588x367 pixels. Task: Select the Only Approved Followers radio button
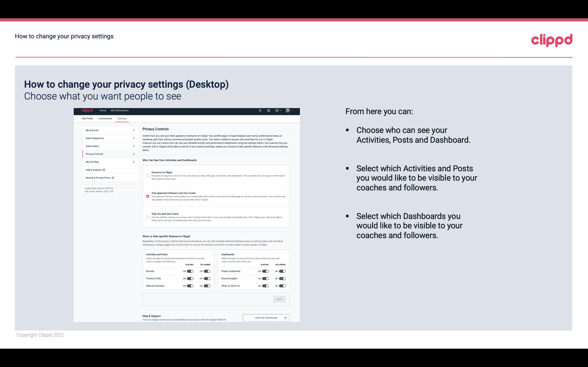point(147,196)
